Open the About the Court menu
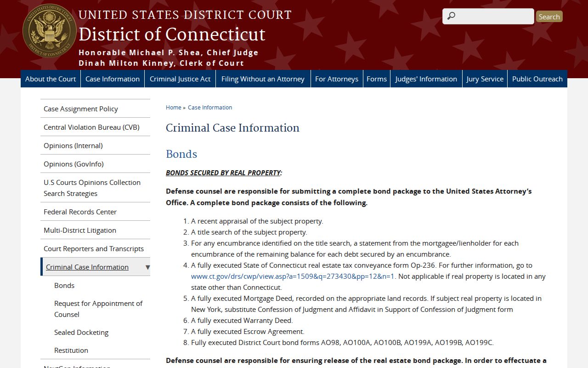Screen dimensions: 588x368 51,79
